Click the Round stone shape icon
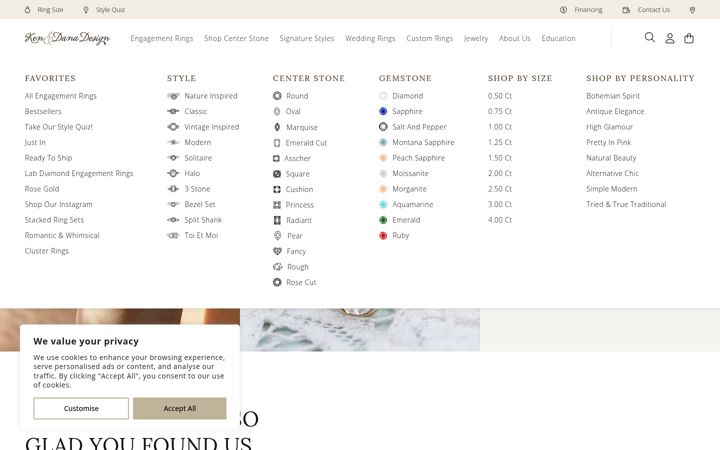This screenshot has height=450, width=720. coord(277,96)
